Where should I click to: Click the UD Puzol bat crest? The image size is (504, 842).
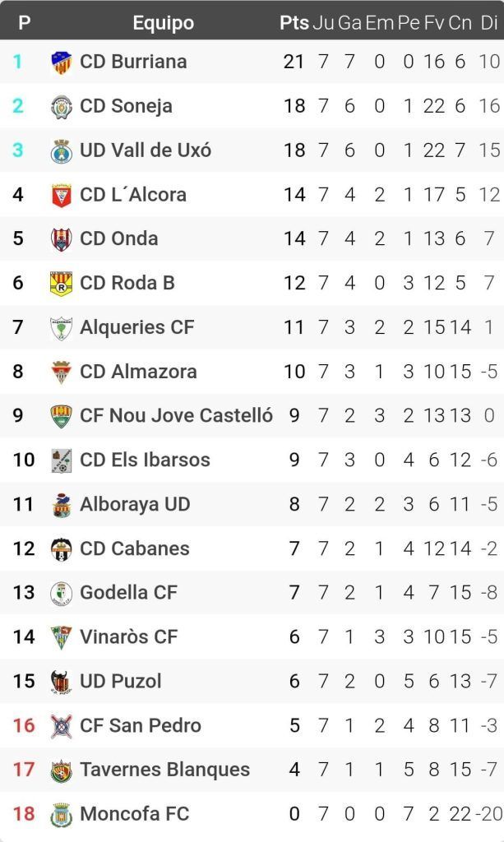(61, 682)
